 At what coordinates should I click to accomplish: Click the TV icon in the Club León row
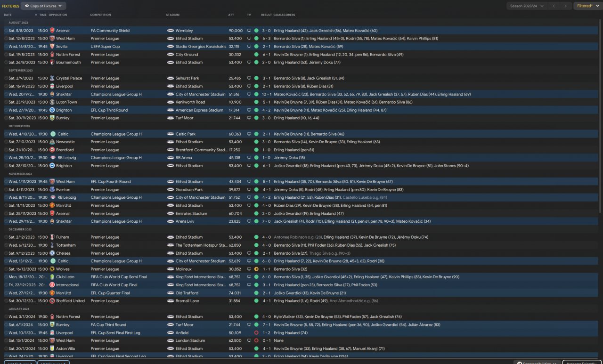249,277
